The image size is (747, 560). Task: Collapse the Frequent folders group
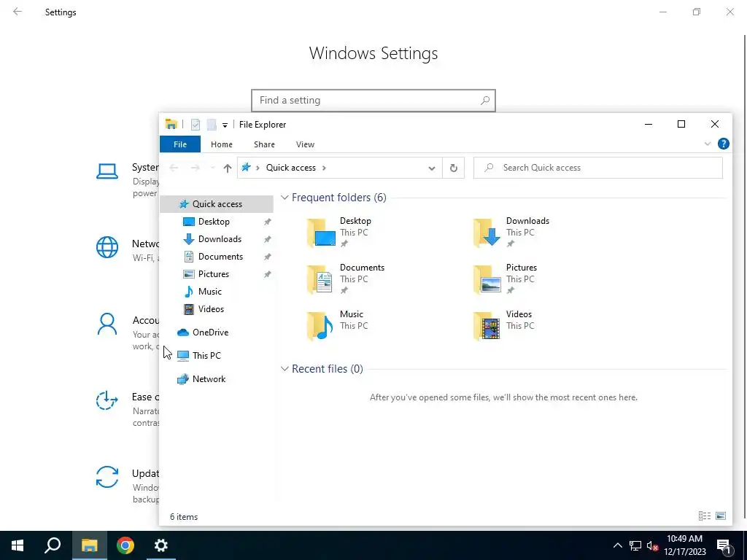[x=285, y=197]
